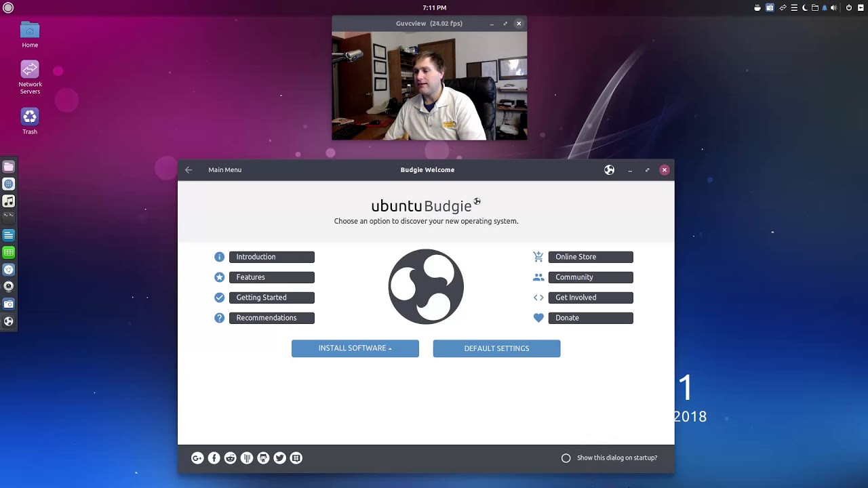Image resolution: width=868 pixels, height=488 pixels.
Task: Click the Main Menu label in header
Action: pos(224,170)
